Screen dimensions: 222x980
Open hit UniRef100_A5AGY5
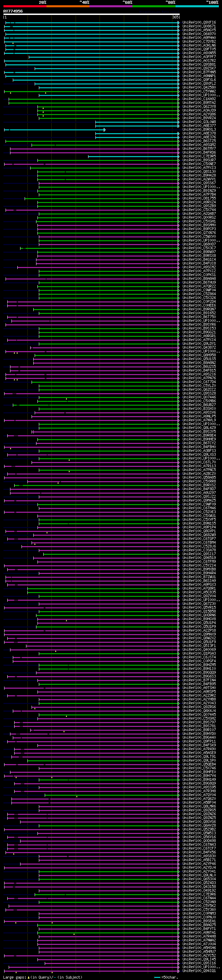[199, 30]
